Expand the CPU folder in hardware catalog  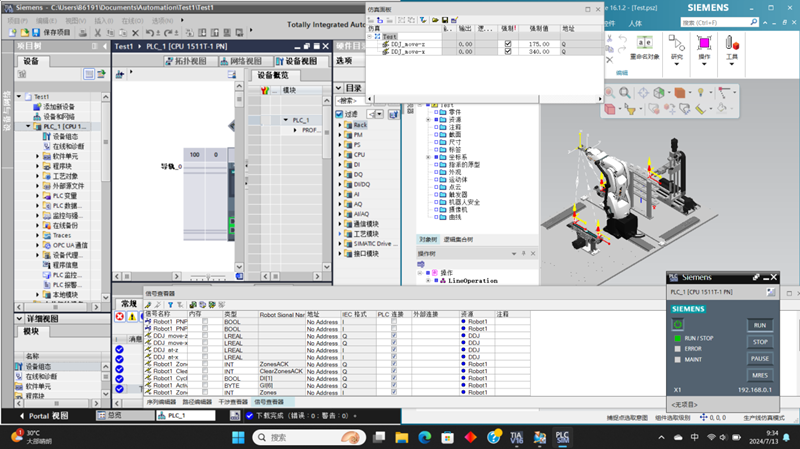[340, 155]
